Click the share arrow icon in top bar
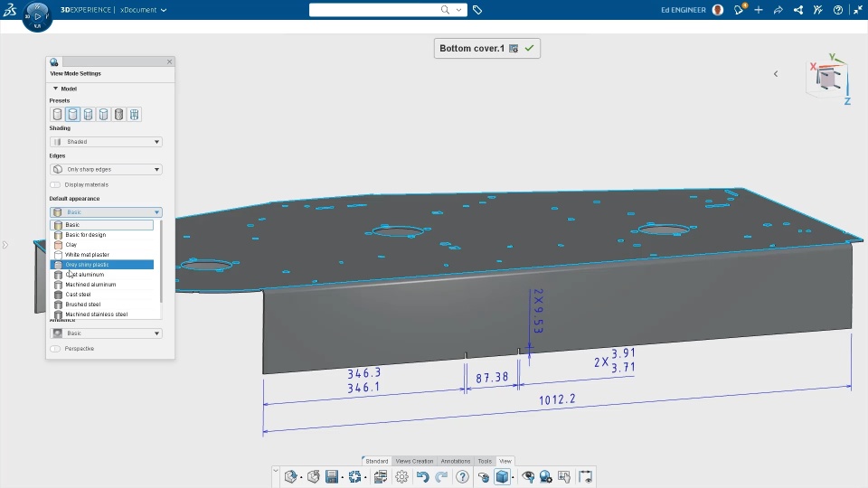This screenshot has height=488, width=868. pyautogui.click(x=778, y=10)
